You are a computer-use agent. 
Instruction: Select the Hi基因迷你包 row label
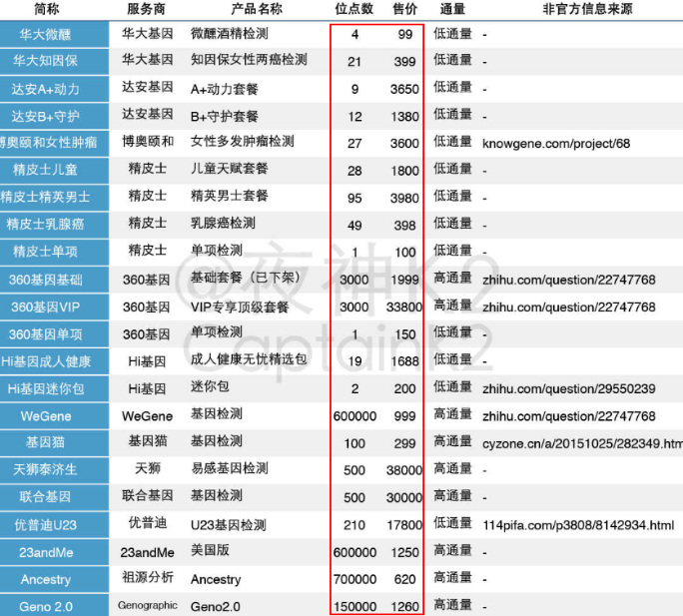coord(55,388)
